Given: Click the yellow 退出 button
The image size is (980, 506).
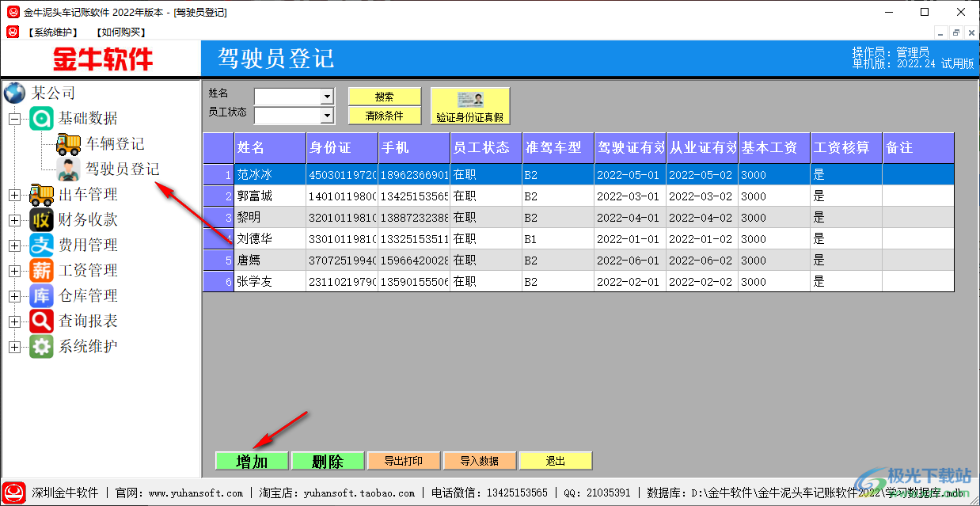Looking at the screenshot, I should pyautogui.click(x=556, y=461).
